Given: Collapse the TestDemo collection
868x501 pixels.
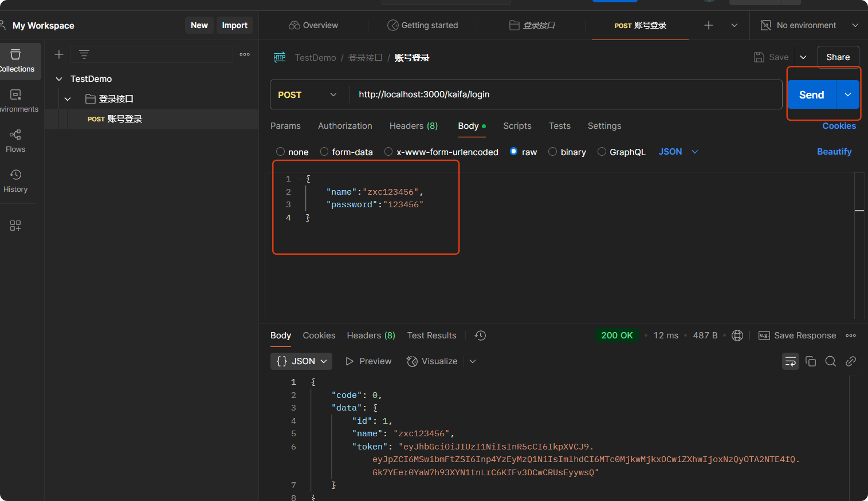Looking at the screenshot, I should click(59, 79).
